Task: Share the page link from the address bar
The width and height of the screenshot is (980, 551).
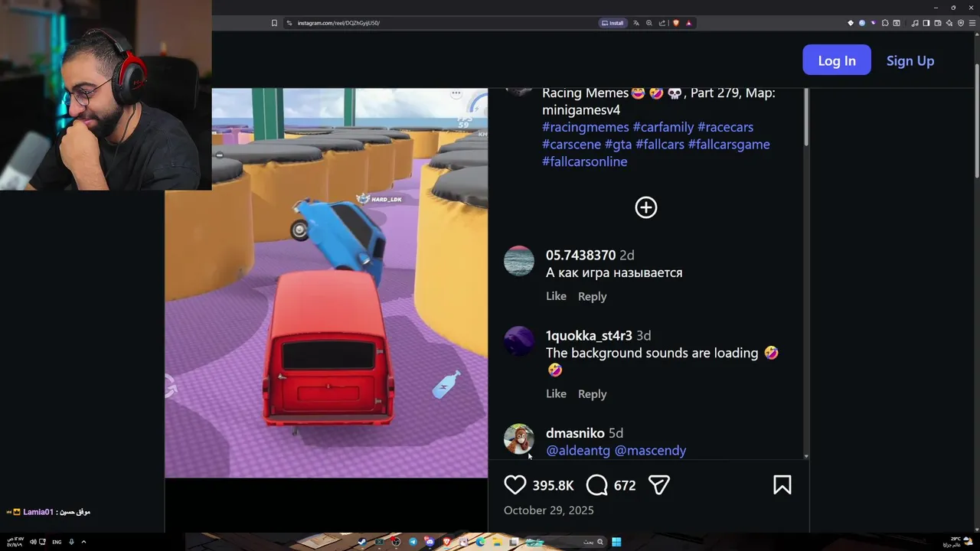Action: pos(662,23)
